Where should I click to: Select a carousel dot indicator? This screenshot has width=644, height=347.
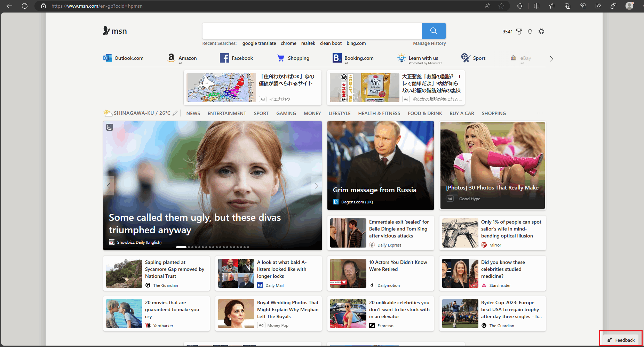click(x=189, y=247)
